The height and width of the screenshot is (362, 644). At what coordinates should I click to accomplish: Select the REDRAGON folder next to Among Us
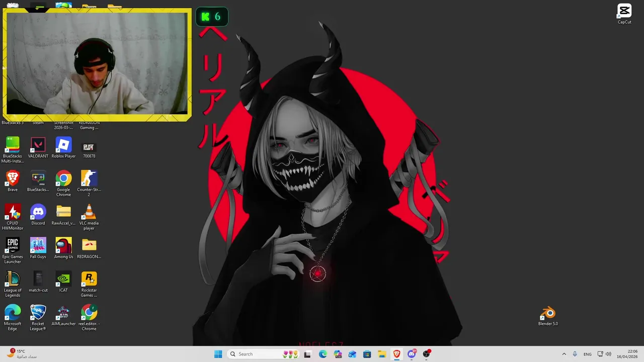tap(89, 248)
